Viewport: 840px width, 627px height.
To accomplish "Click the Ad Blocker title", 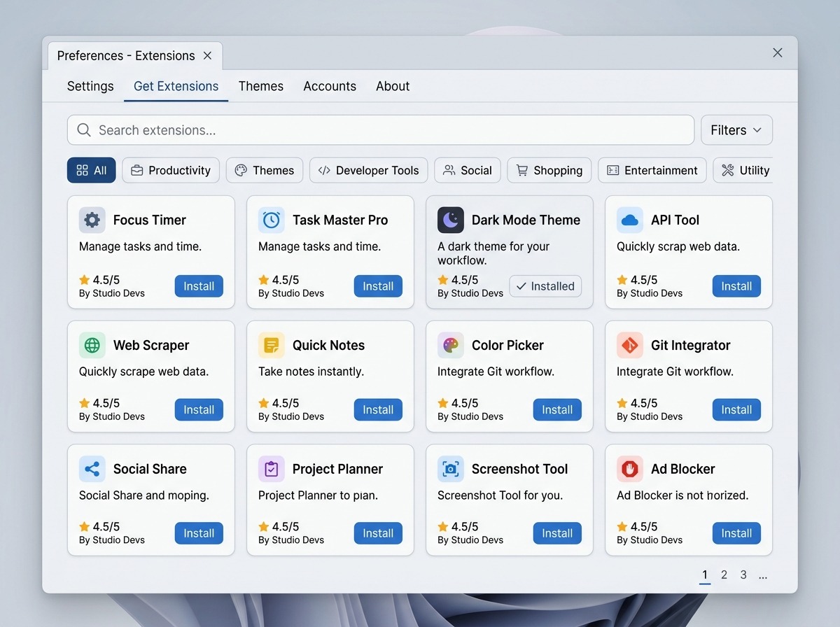I will (x=683, y=469).
